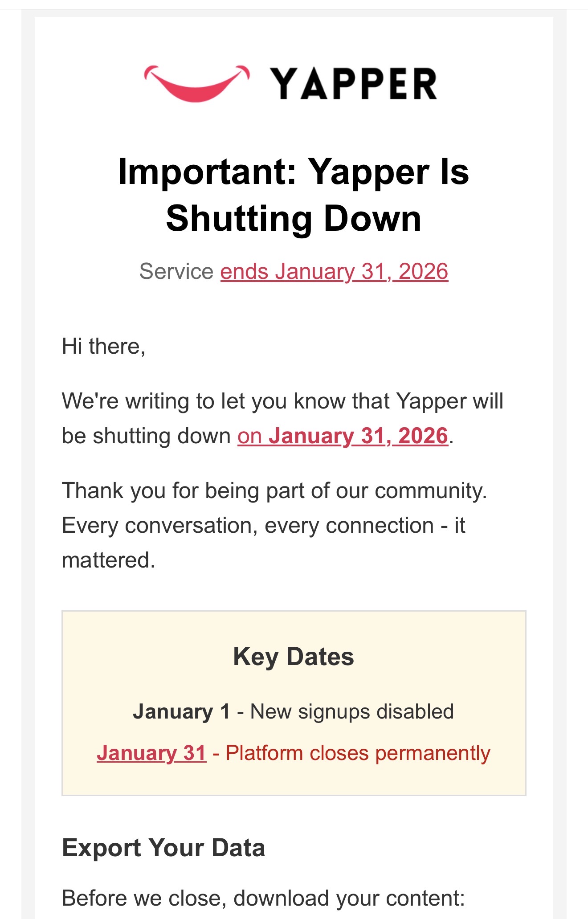Click the "Every conversation, every connection" line
The image size is (588, 919).
pyautogui.click(x=263, y=525)
